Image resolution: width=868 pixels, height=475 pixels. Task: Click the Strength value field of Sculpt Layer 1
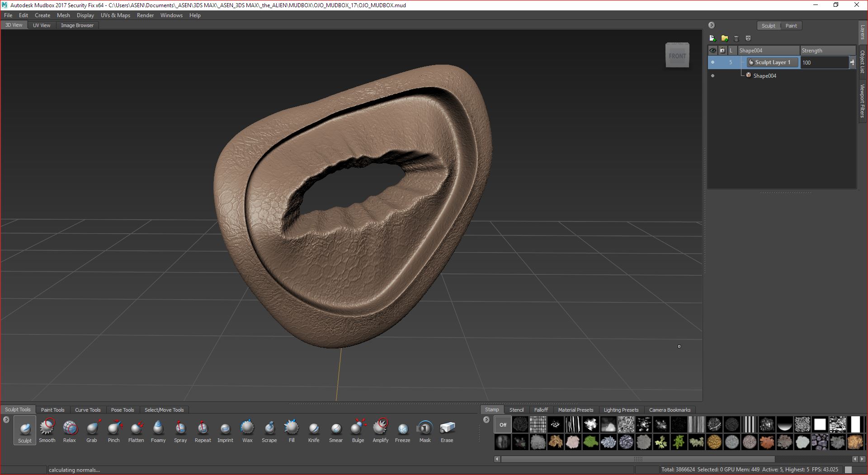pos(824,63)
